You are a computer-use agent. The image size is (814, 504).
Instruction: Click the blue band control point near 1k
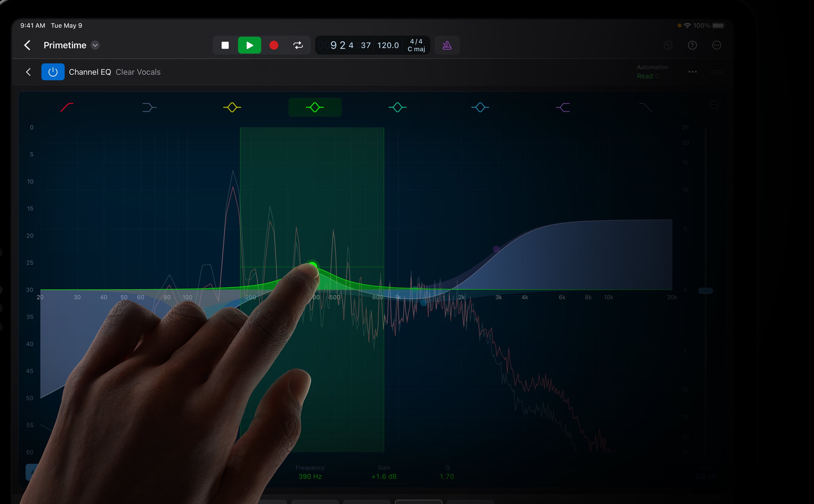[423, 303]
